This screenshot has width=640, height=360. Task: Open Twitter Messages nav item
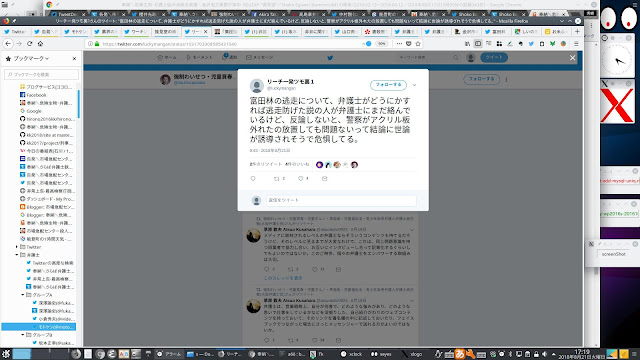[x=260, y=58]
